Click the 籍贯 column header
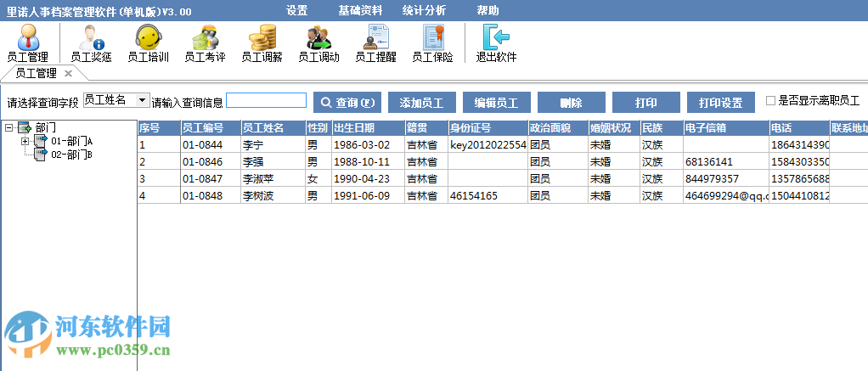The image size is (868, 371). [x=426, y=128]
